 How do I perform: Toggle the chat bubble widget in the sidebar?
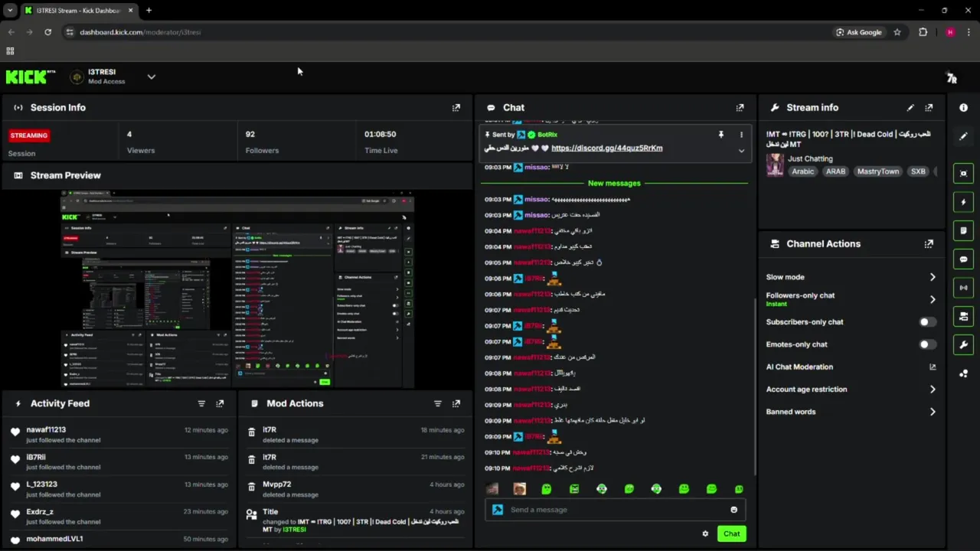[963, 259]
